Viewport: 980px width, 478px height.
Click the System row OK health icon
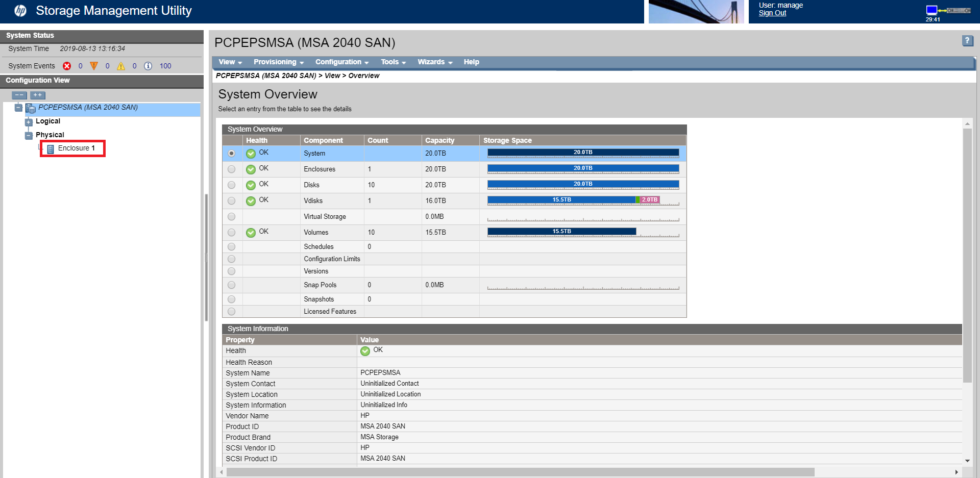click(x=251, y=154)
